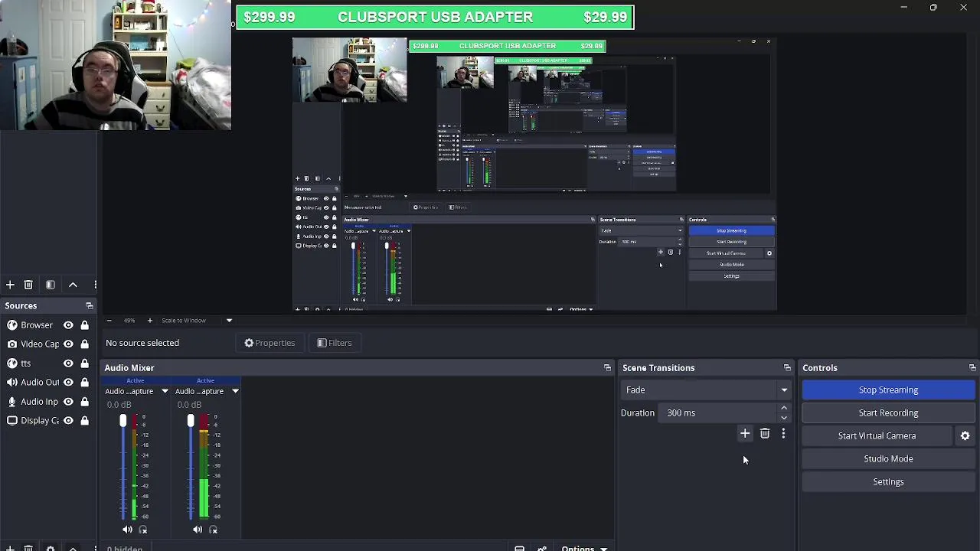Hide the Audio Output source
Image resolution: width=980 pixels, height=551 pixels.
click(x=68, y=383)
